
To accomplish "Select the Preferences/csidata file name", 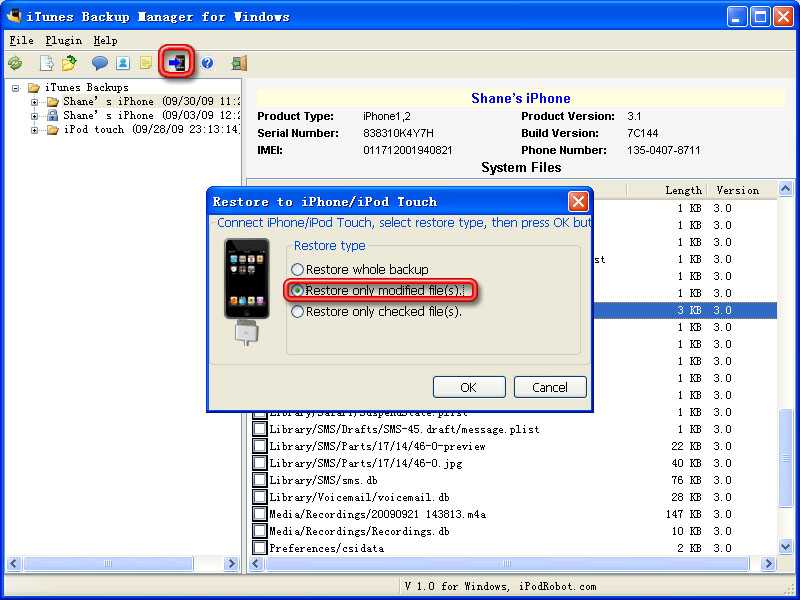I will coord(327,548).
